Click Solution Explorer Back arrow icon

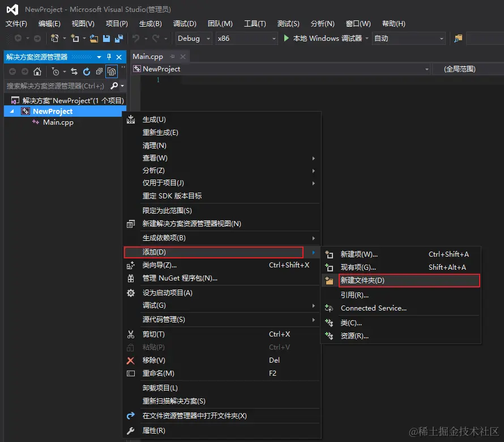pyautogui.click(x=12, y=71)
